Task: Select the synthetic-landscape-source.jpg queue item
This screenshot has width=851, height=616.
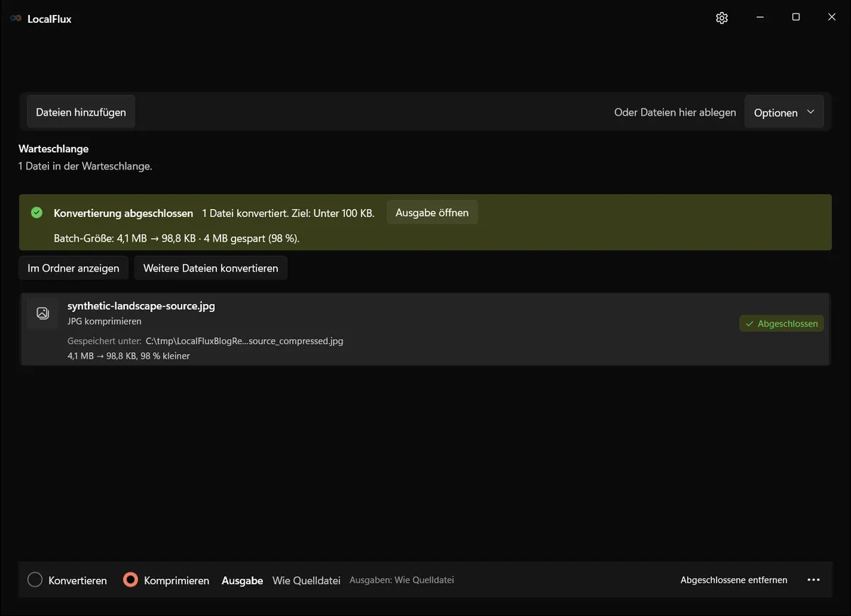Action: (425, 330)
